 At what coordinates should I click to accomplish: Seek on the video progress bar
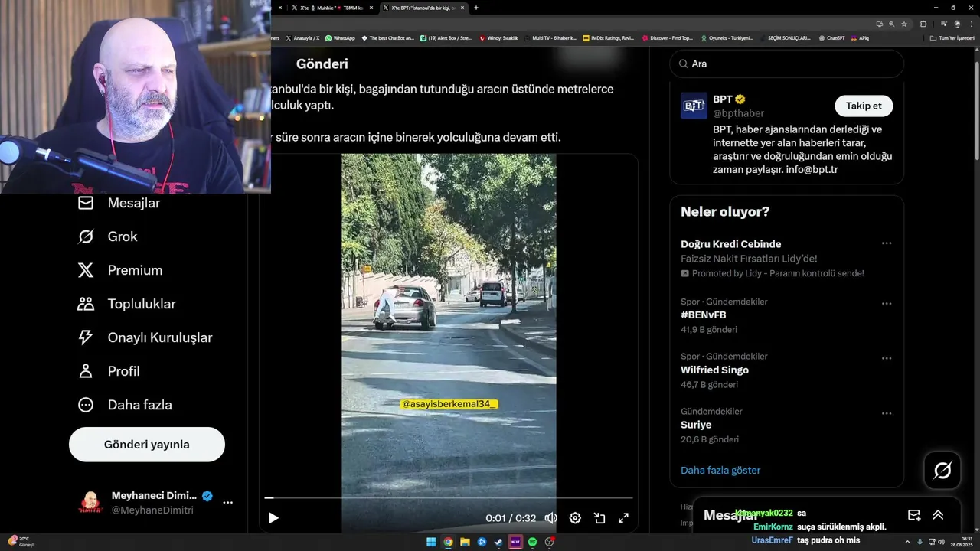[x=449, y=498]
